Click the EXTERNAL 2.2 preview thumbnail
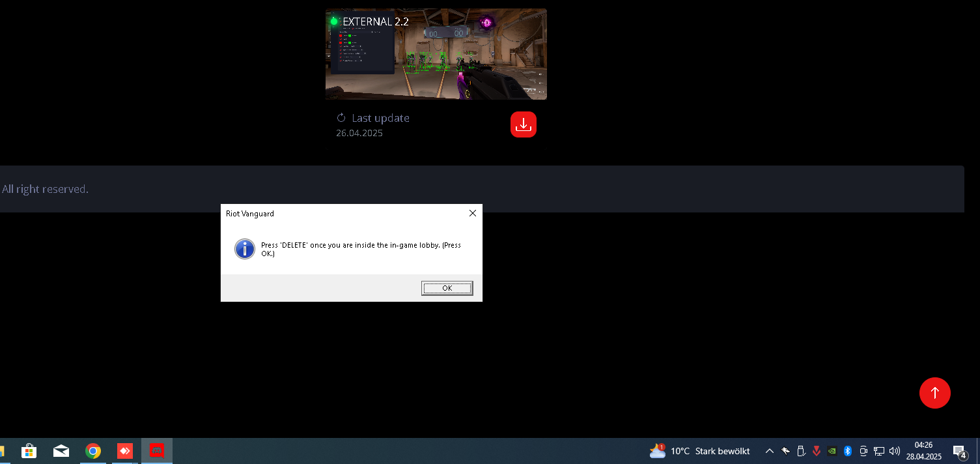This screenshot has width=980, height=464. coord(436,54)
